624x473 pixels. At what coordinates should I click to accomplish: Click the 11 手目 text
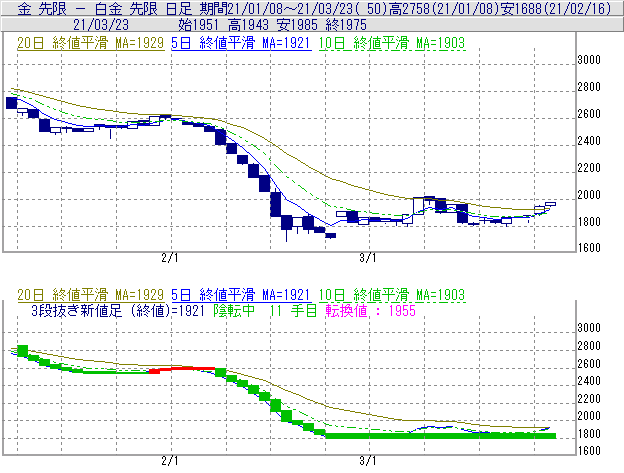point(293,311)
